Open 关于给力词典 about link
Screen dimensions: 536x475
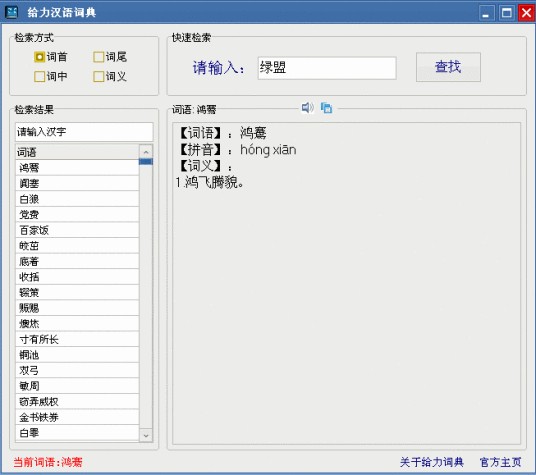(432, 462)
